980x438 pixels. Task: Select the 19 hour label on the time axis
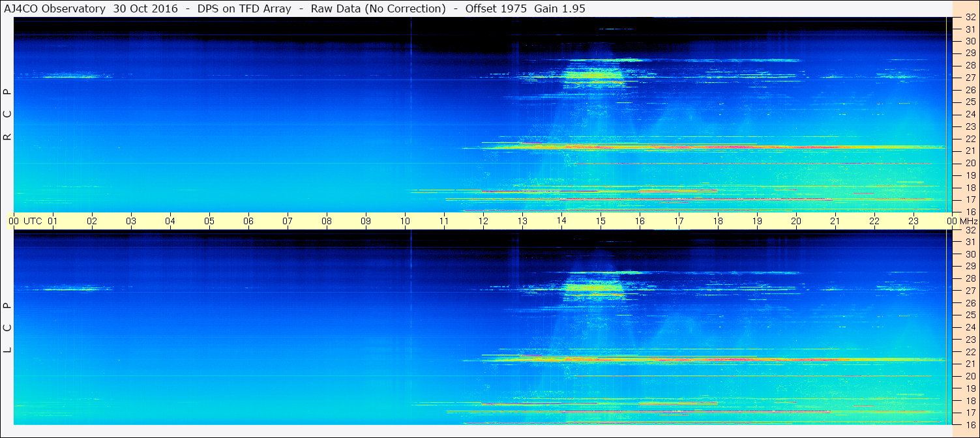click(x=757, y=221)
